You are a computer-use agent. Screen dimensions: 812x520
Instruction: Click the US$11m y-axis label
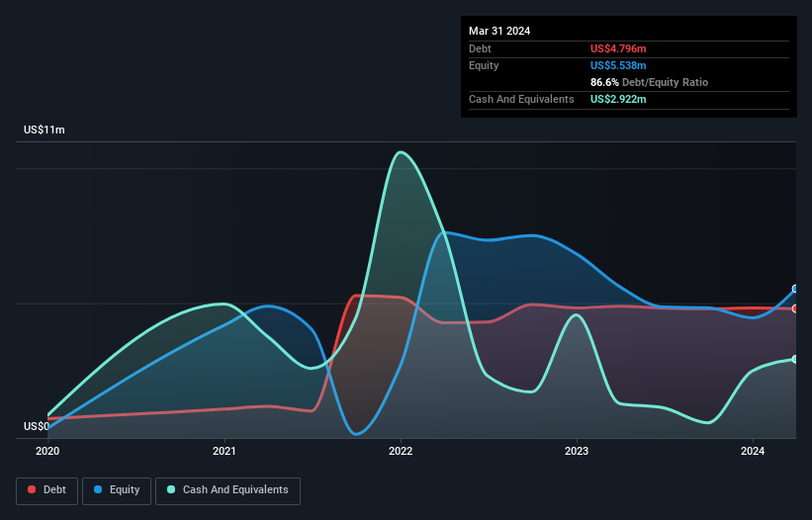tap(45, 130)
